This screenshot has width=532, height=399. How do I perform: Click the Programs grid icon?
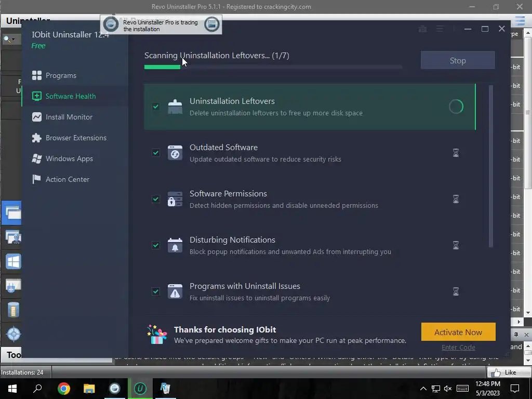tap(37, 75)
